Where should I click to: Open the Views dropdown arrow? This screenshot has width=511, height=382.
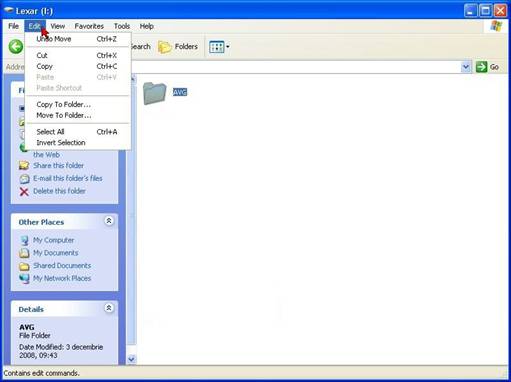click(228, 47)
